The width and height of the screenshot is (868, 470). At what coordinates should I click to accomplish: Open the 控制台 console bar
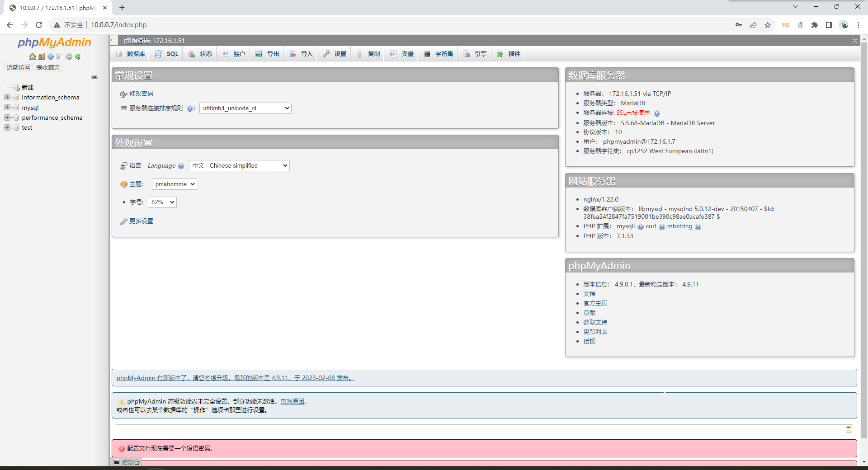pyautogui.click(x=127, y=462)
